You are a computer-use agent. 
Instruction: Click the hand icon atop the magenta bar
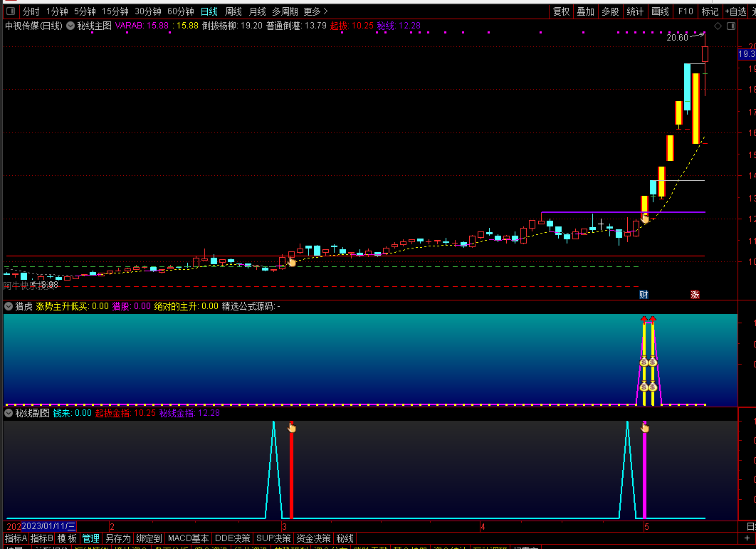point(645,427)
